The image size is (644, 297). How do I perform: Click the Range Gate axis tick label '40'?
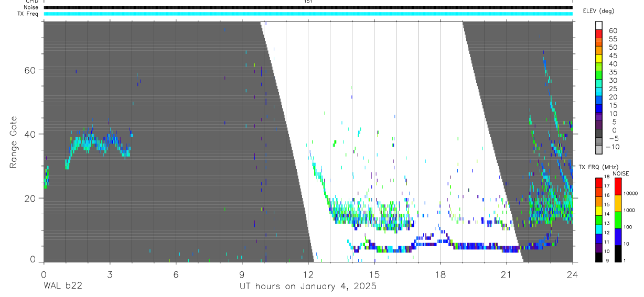31,134
